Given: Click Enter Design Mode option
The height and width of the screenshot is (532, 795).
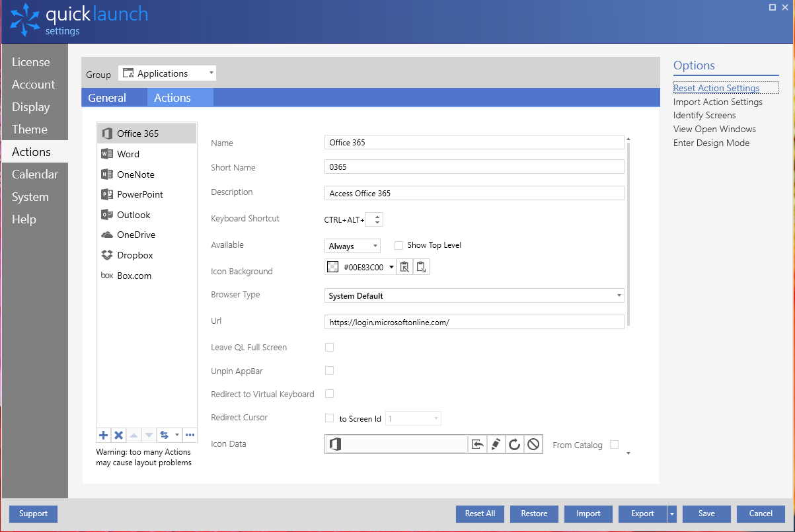Looking at the screenshot, I should click(x=711, y=143).
